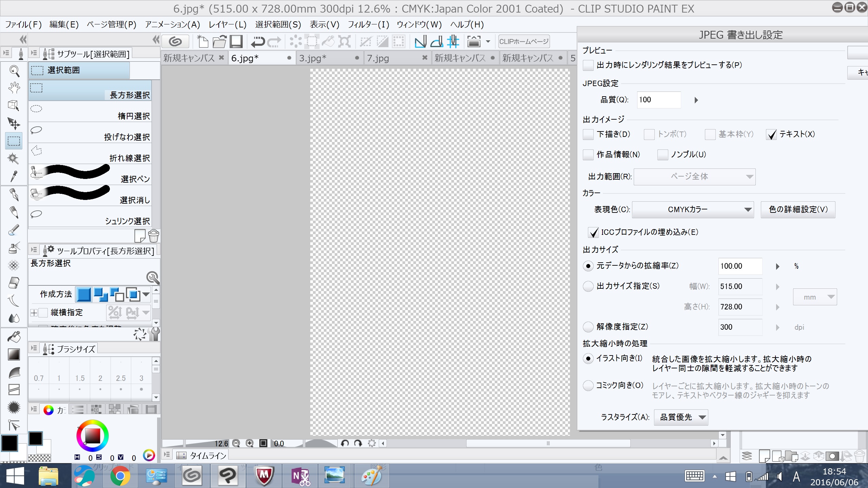Choose the Eyedropper tool
Image resolution: width=868 pixels, height=488 pixels.
point(14,176)
